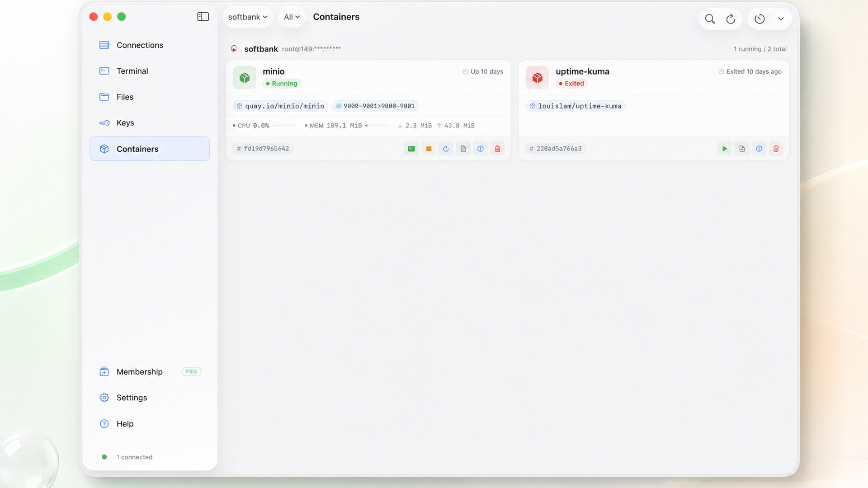
Task: Delete the uptime-kuma container
Action: [x=776, y=149]
